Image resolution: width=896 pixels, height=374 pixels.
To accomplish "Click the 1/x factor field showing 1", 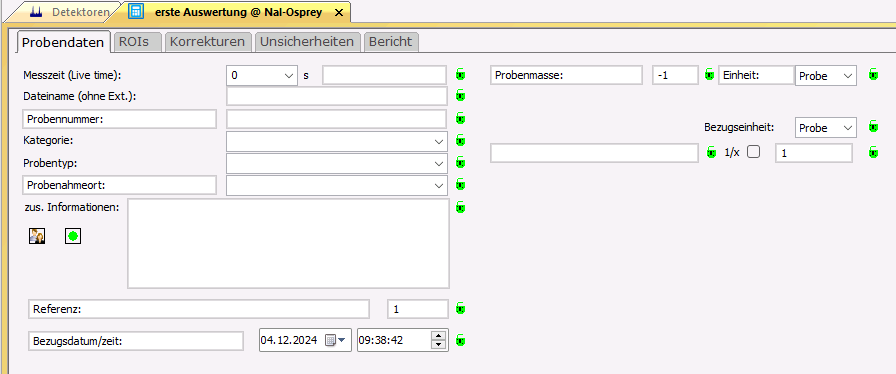I will (x=814, y=153).
